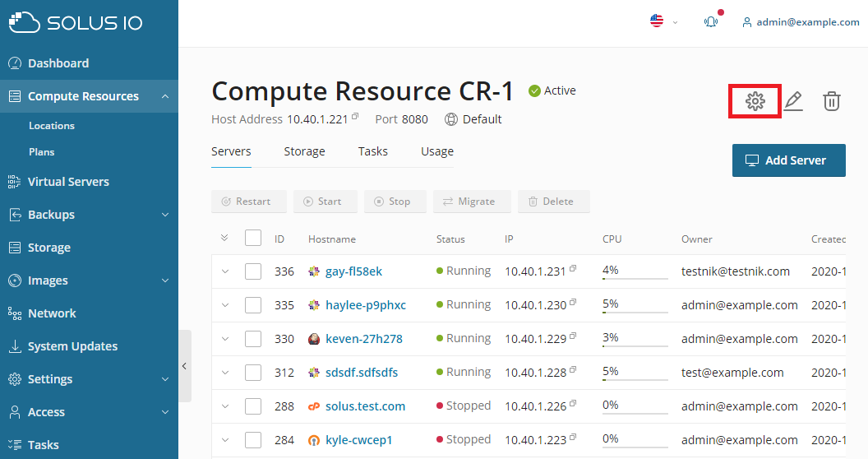868x459 pixels.
Task: Click OS icon beside kyle-cwcep1
Action: [314, 440]
